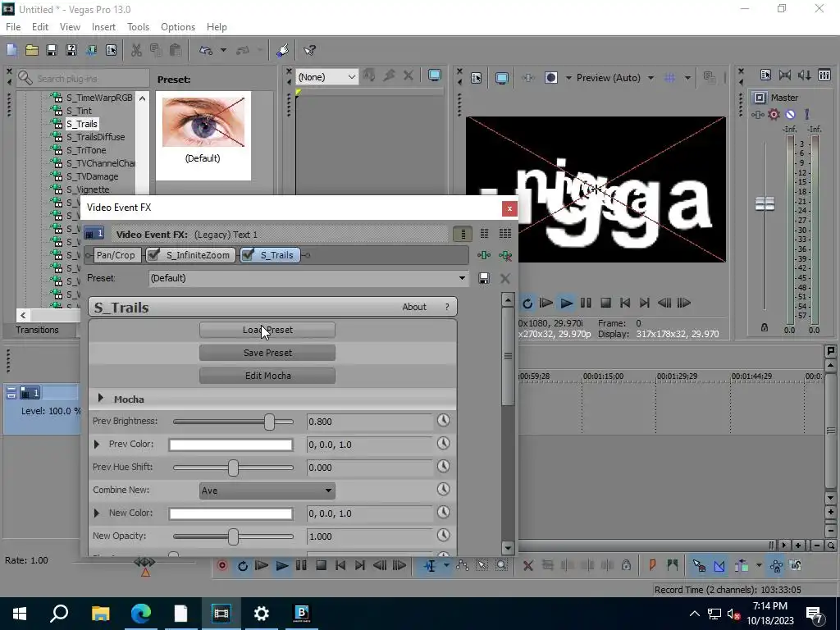Open the Help menu
Image resolution: width=840 pixels, height=630 pixels.
point(217,27)
